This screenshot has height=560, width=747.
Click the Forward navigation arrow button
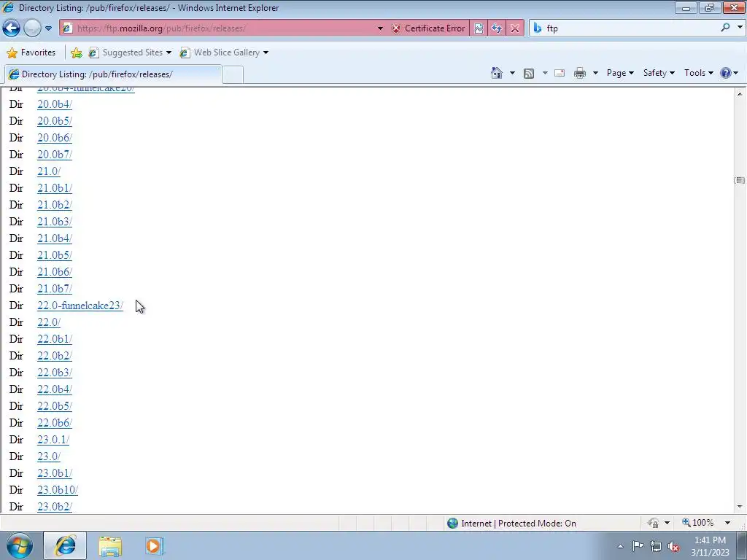pyautogui.click(x=32, y=28)
